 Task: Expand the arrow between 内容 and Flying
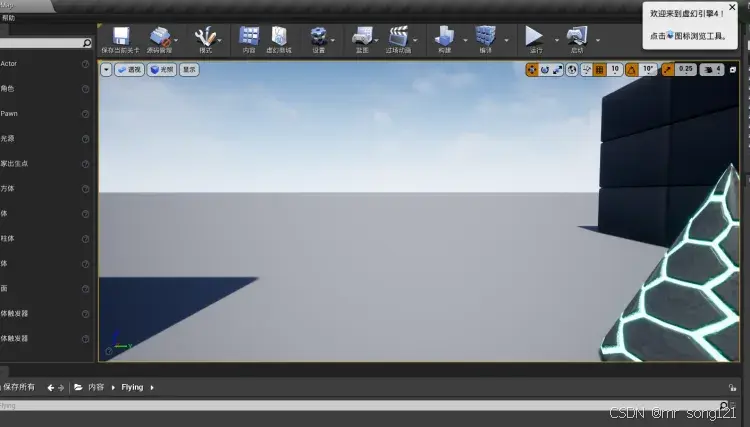pyautogui.click(x=113, y=388)
